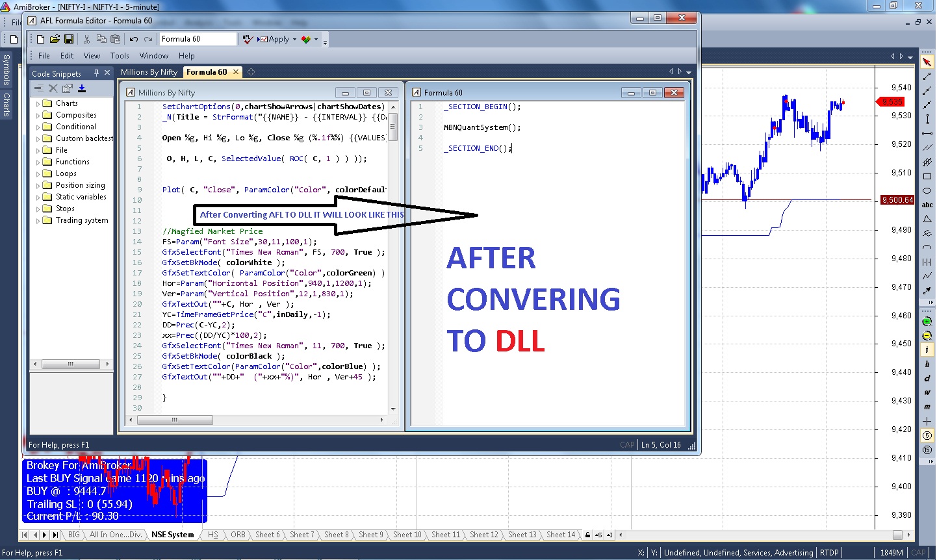The width and height of the screenshot is (937, 560).
Task: Click the lock icon beside Sheet 14
Action: pos(587,535)
